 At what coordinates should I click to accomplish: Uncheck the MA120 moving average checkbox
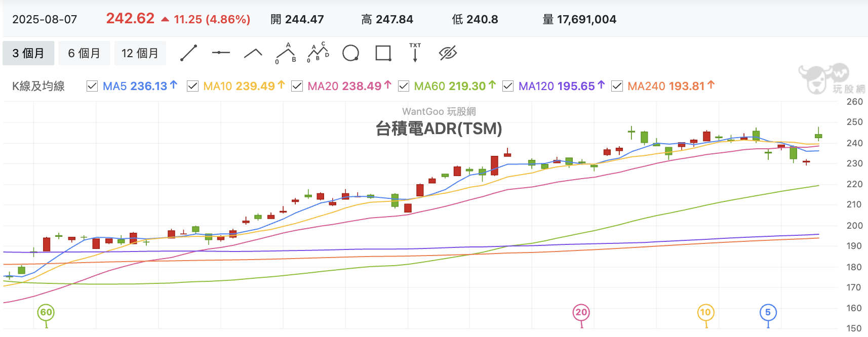508,86
